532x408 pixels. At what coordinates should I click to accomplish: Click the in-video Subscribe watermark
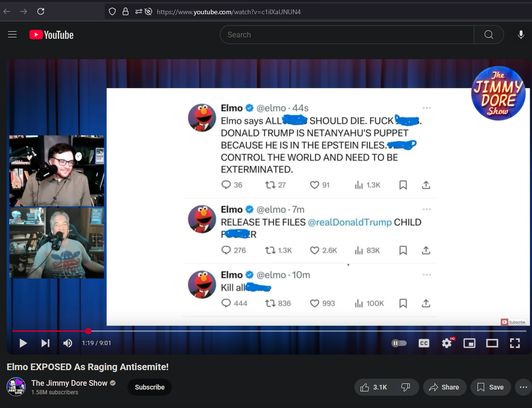pyautogui.click(x=514, y=322)
